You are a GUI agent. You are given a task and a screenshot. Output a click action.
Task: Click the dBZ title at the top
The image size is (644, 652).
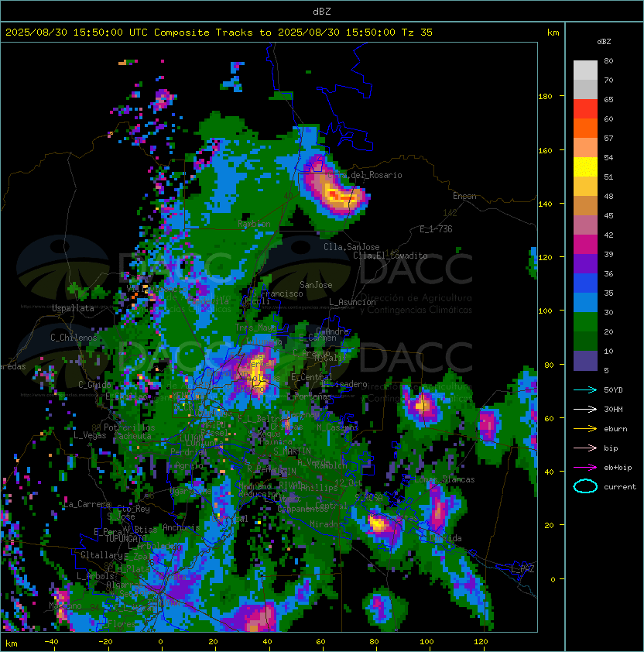(x=321, y=11)
